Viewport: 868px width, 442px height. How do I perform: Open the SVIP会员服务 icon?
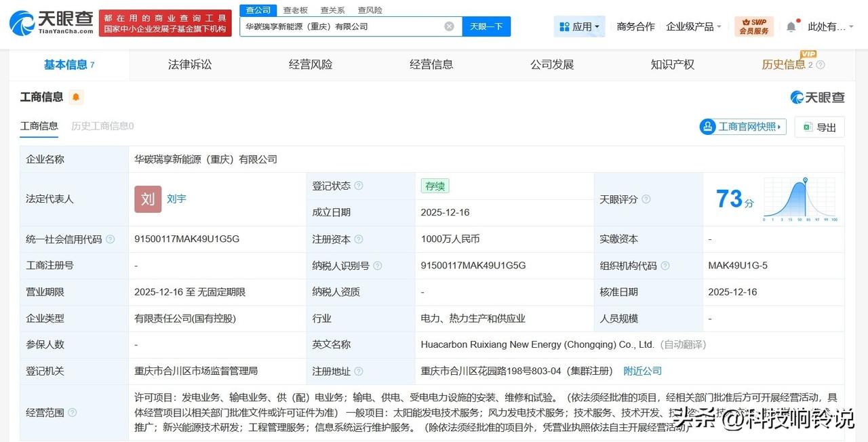click(x=754, y=25)
